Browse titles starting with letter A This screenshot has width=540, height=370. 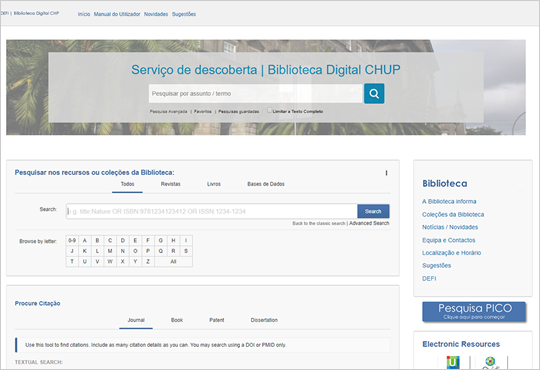[x=85, y=240]
